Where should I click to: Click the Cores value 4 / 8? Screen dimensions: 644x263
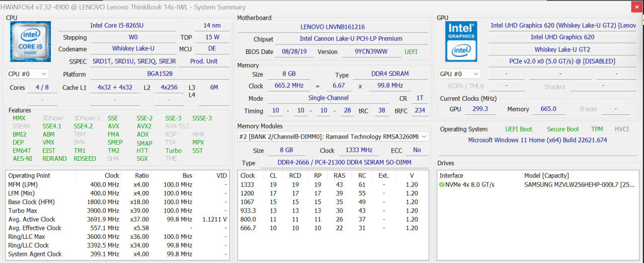click(x=42, y=87)
